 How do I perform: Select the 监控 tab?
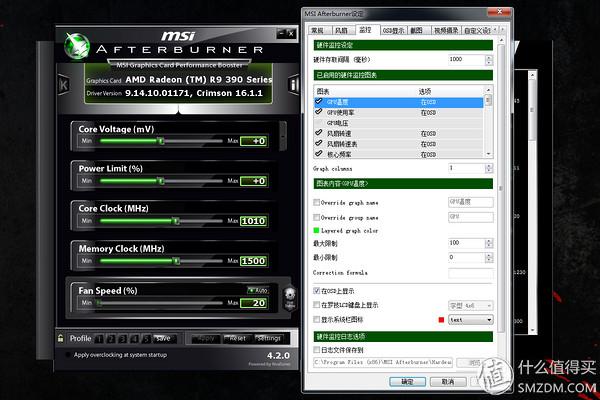(x=366, y=29)
